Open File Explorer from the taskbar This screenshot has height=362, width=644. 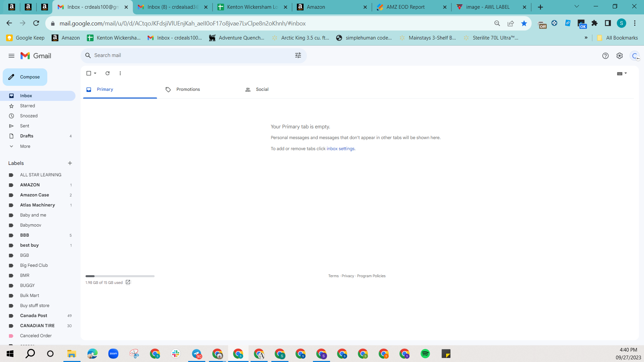click(x=72, y=354)
